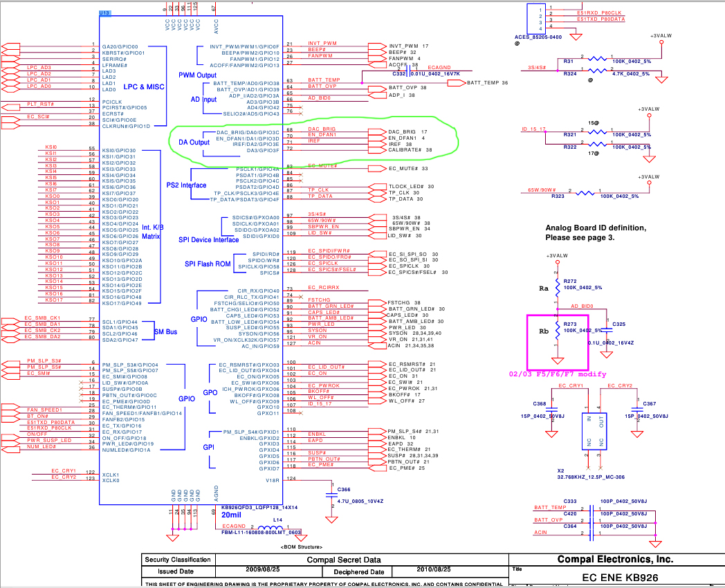Select the R273 resistor designator

(x=569, y=324)
